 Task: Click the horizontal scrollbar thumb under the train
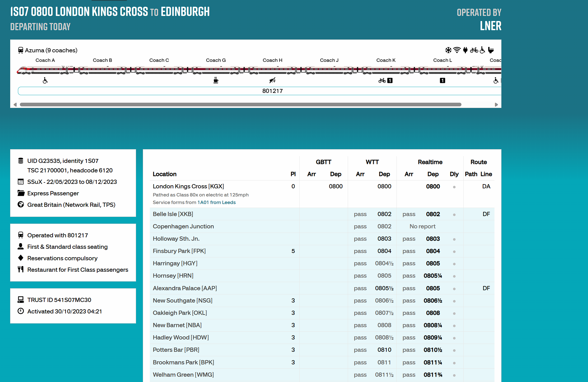pyautogui.click(x=241, y=105)
